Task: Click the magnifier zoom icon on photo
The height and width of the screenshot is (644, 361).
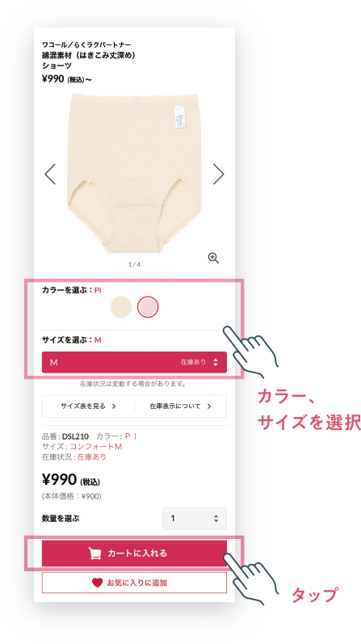Action: point(213,258)
